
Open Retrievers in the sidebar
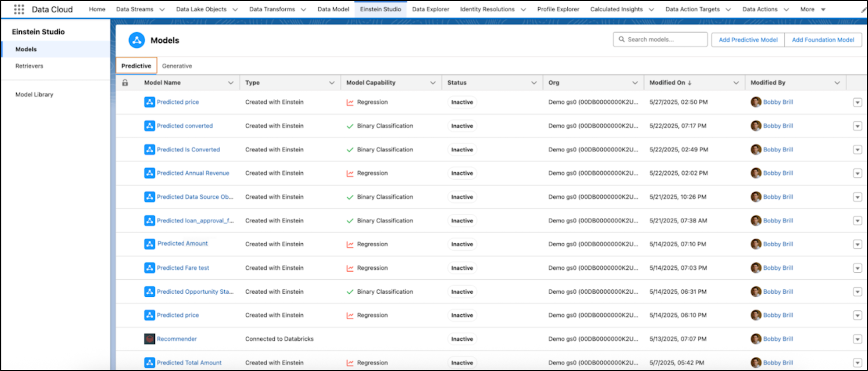(29, 66)
